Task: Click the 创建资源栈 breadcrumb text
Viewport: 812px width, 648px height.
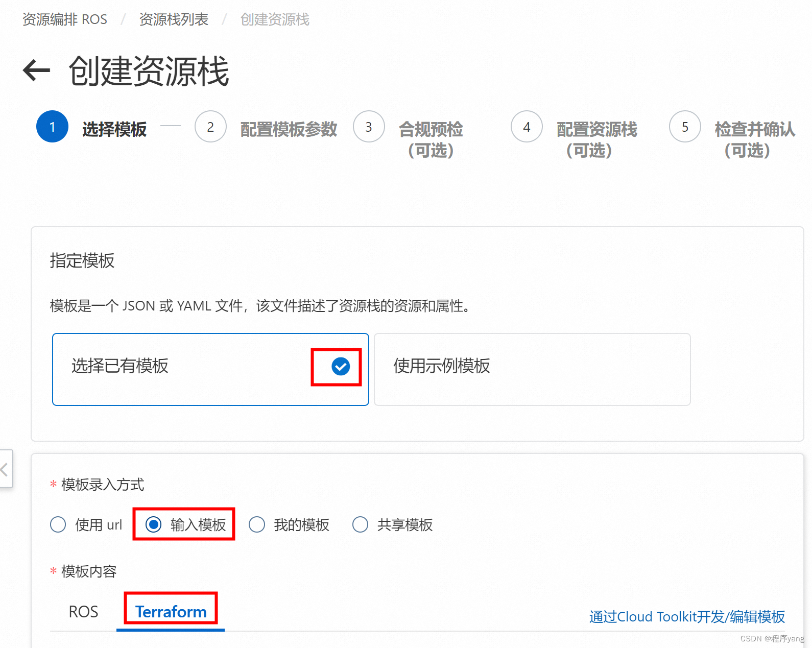Action: [275, 19]
